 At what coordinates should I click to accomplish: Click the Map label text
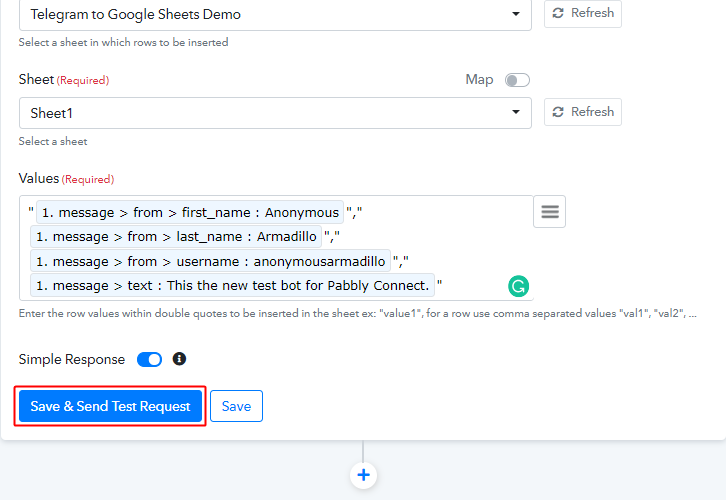(x=479, y=80)
